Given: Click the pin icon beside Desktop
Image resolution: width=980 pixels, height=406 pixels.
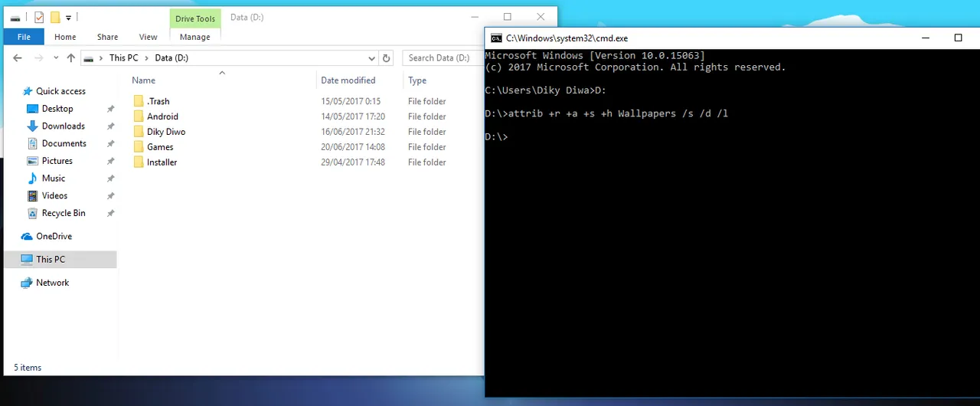Looking at the screenshot, I should (110, 109).
